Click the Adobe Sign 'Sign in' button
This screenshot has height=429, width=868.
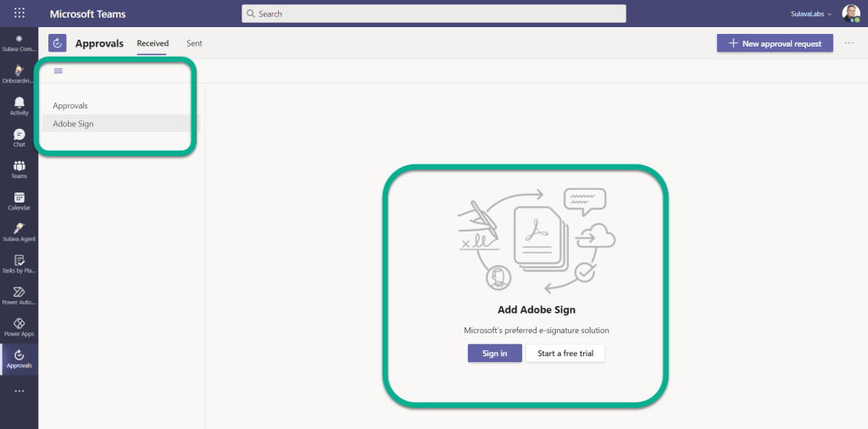pyautogui.click(x=494, y=354)
